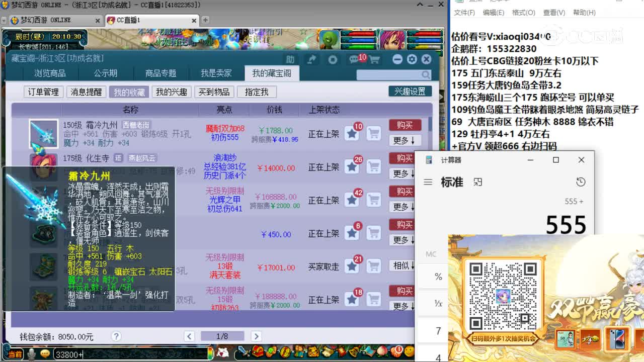Select 我的藏宝阁 tab
644x362 pixels.
tap(272, 73)
